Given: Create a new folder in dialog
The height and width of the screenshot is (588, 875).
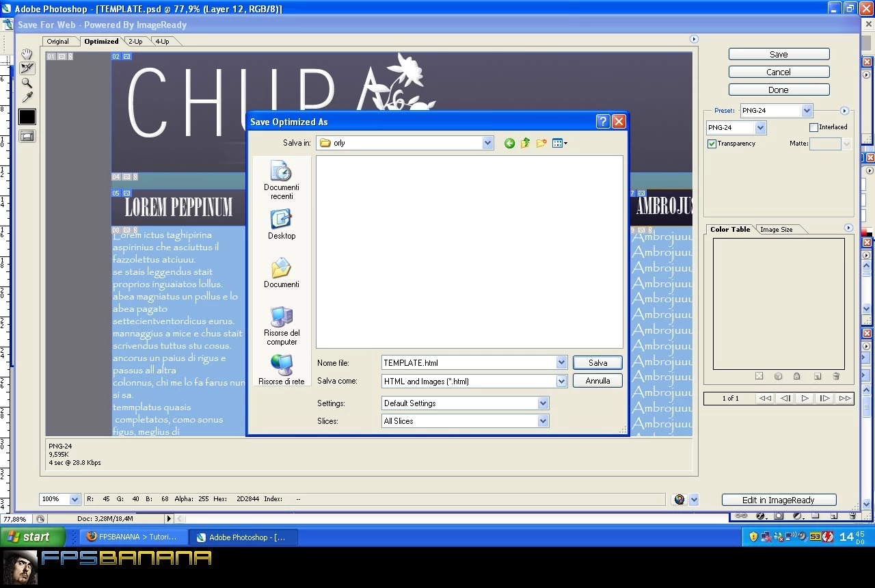Looking at the screenshot, I should pos(541,143).
